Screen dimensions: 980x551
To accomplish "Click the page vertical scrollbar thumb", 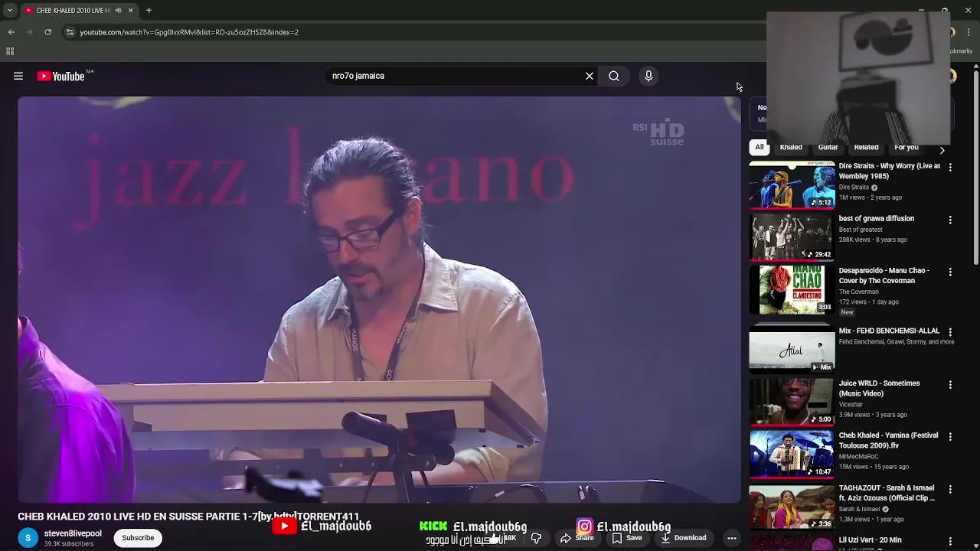I will point(975,168).
